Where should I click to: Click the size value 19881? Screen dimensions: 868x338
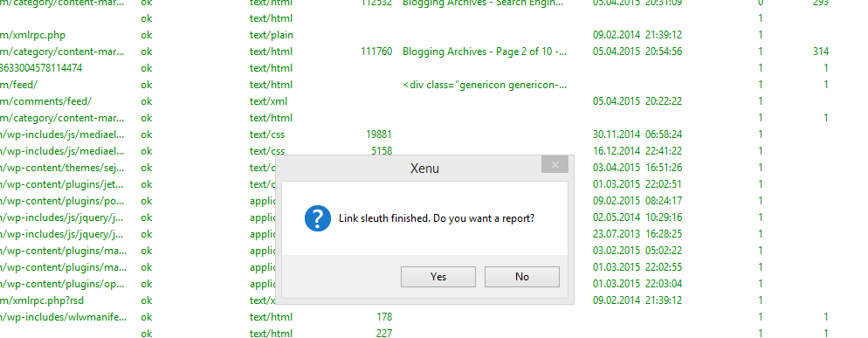pyautogui.click(x=379, y=135)
